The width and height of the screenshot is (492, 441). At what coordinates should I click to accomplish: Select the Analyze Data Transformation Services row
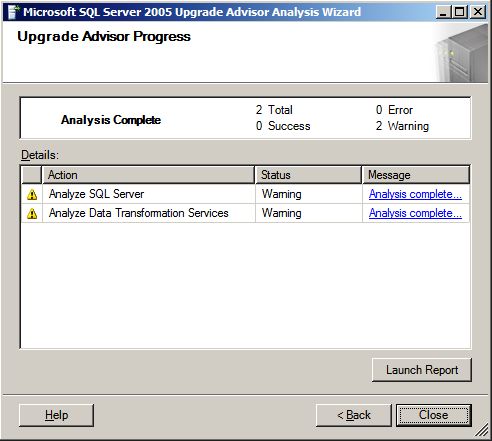click(x=245, y=213)
